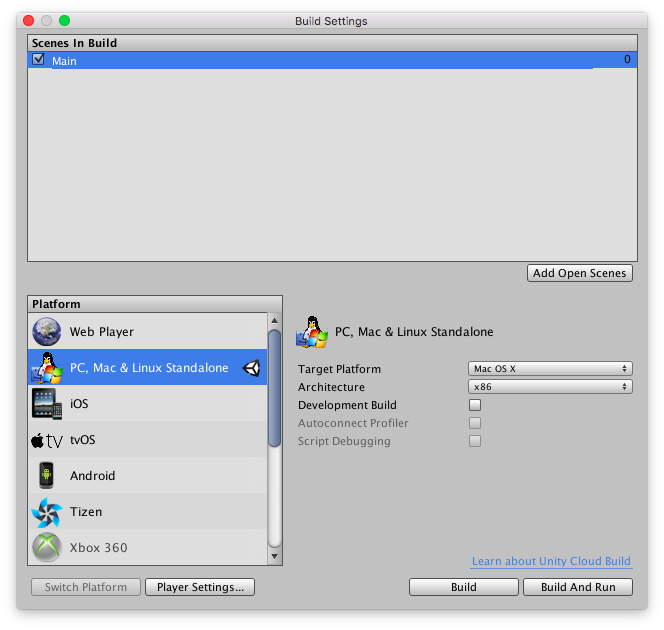Close the Build Settings window
This screenshot has height=630, width=664.
pyautogui.click(x=29, y=20)
